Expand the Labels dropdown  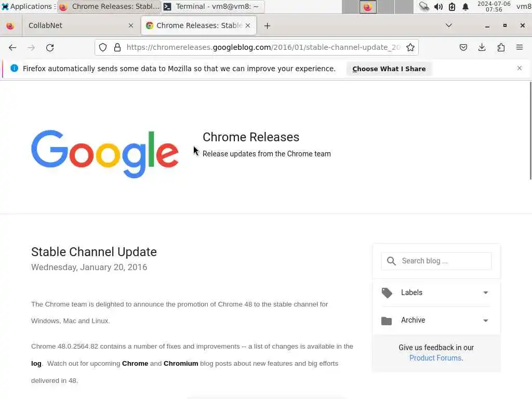486,292
